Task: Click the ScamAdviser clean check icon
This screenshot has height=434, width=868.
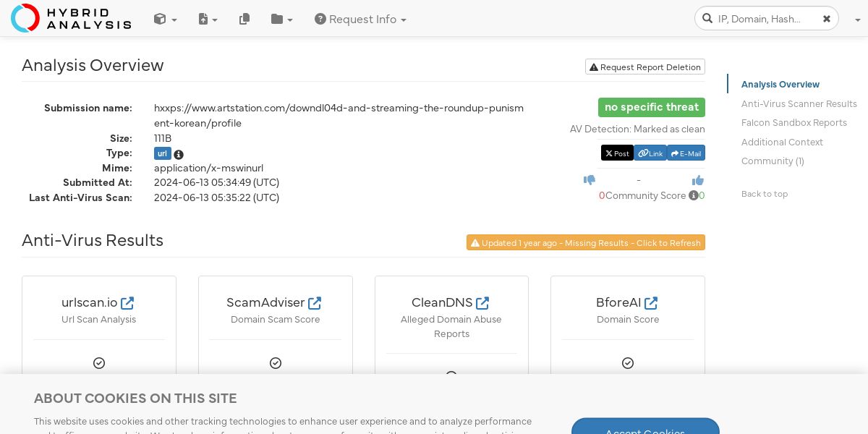Action: pyautogui.click(x=276, y=363)
